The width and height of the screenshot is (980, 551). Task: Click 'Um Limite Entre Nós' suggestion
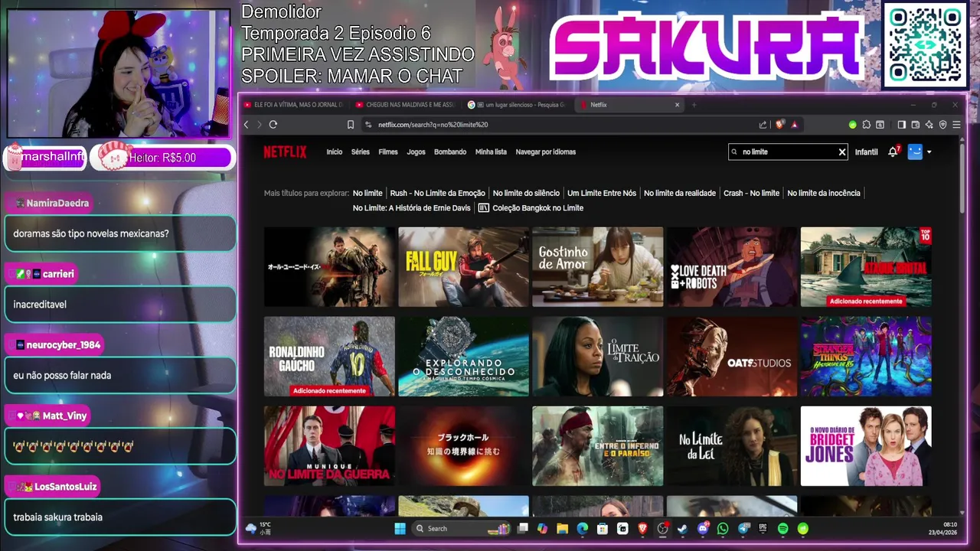coord(602,193)
